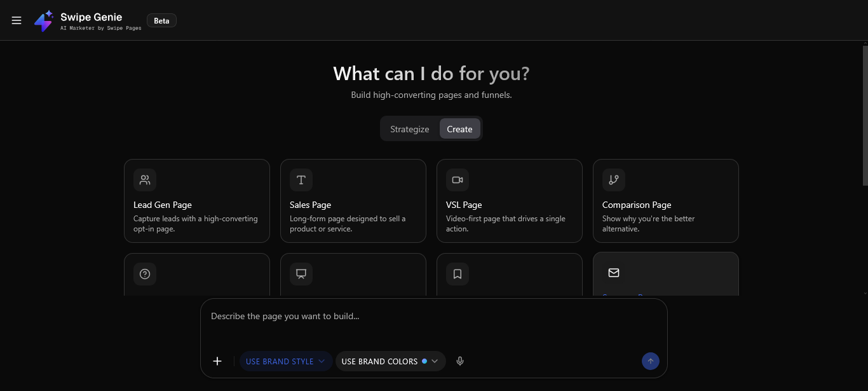The width and height of the screenshot is (868, 391).
Task: Click the question mark icon card
Action: pyautogui.click(x=144, y=273)
